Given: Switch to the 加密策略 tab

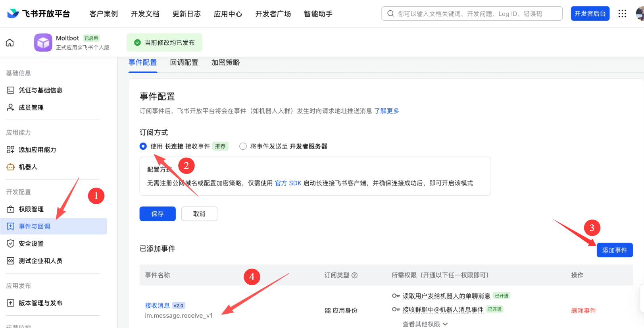Looking at the screenshot, I should 225,62.
